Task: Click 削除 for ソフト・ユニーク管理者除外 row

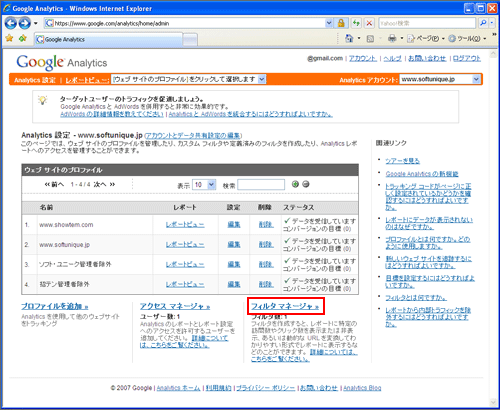Action: [266, 264]
